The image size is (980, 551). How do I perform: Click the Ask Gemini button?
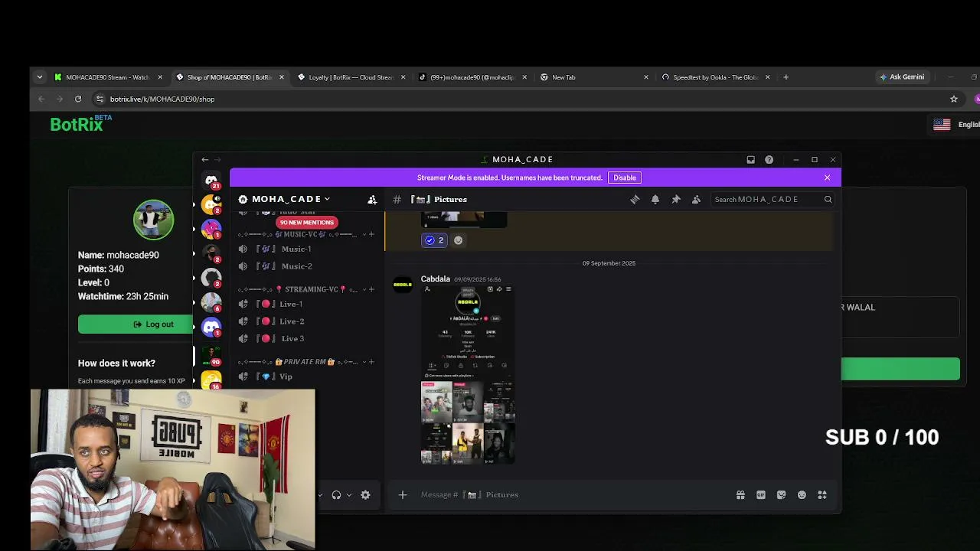[902, 77]
